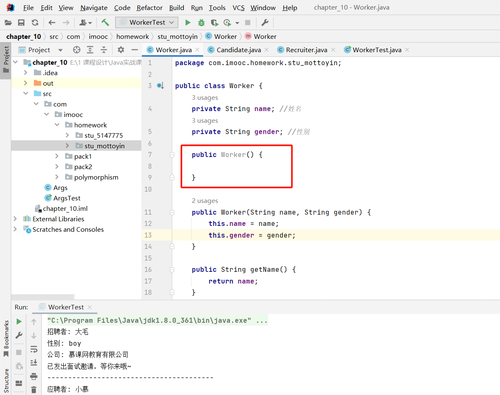500x395 pixels.
Task: Click the homework breadcrumb
Action: coord(133,37)
